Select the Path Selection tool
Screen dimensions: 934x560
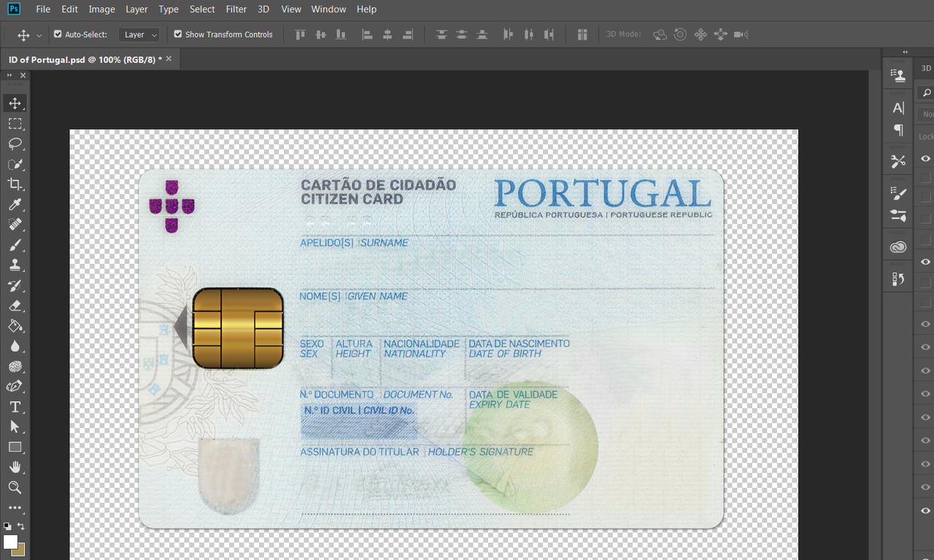point(15,427)
